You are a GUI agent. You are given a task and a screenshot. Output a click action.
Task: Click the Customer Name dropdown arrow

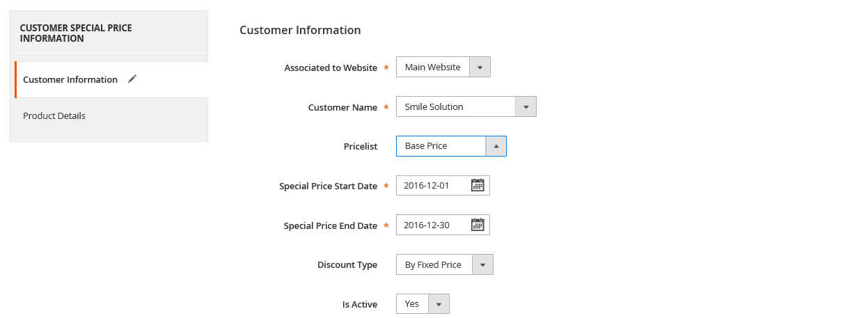pyautogui.click(x=526, y=107)
